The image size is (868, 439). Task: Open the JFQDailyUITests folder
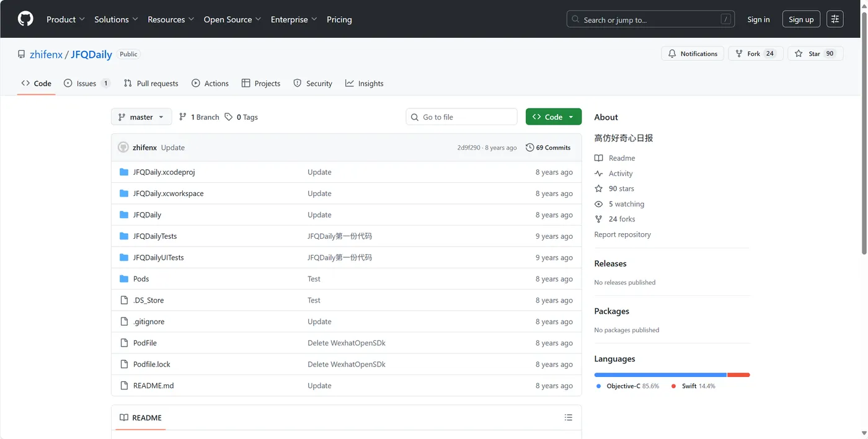[159, 257]
